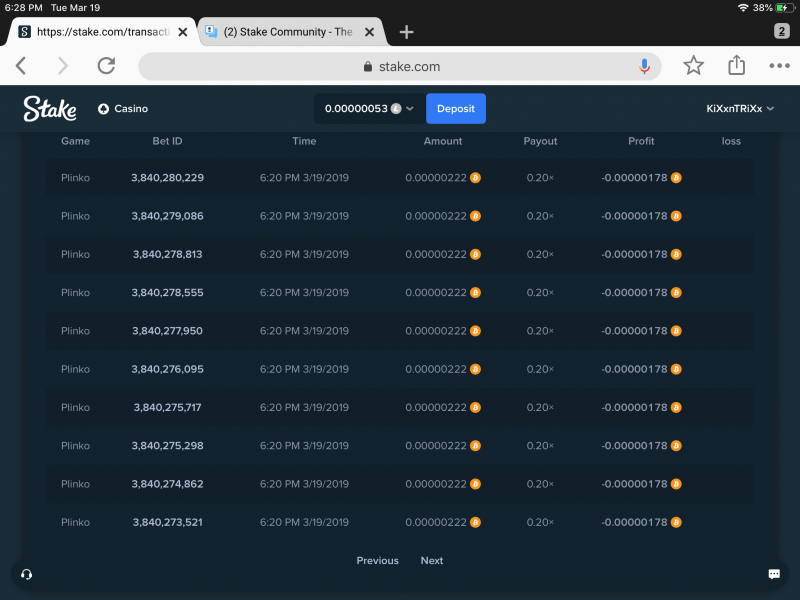Image resolution: width=800 pixels, height=600 pixels.
Task: Open bet ID 3,840,275,298
Action: pyautogui.click(x=167, y=445)
